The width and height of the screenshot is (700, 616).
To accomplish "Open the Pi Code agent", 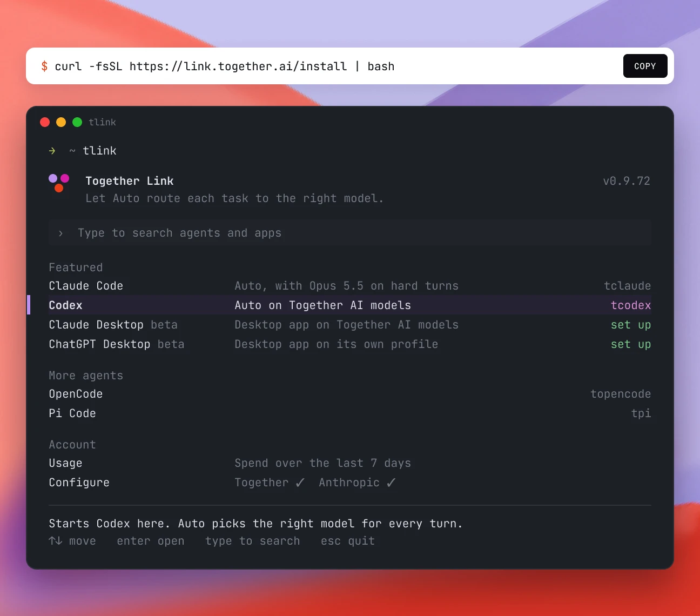I will (350, 413).
